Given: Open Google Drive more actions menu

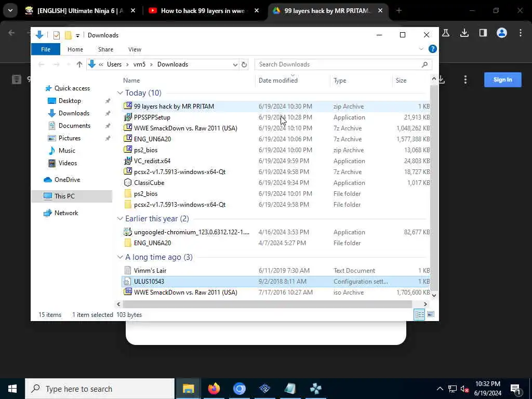Looking at the screenshot, I should click(x=465, y=79).
